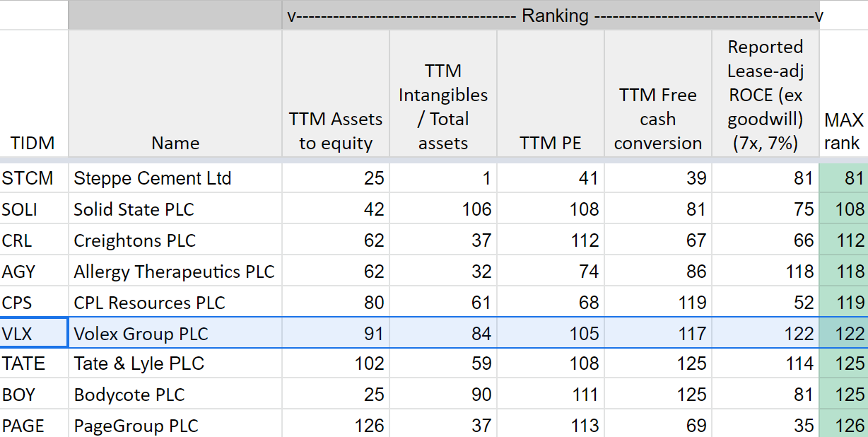Click Allergy Therapeutics' TTM PE rank 74
Viewport: 868px width, 437px height.
coord(551,272)
